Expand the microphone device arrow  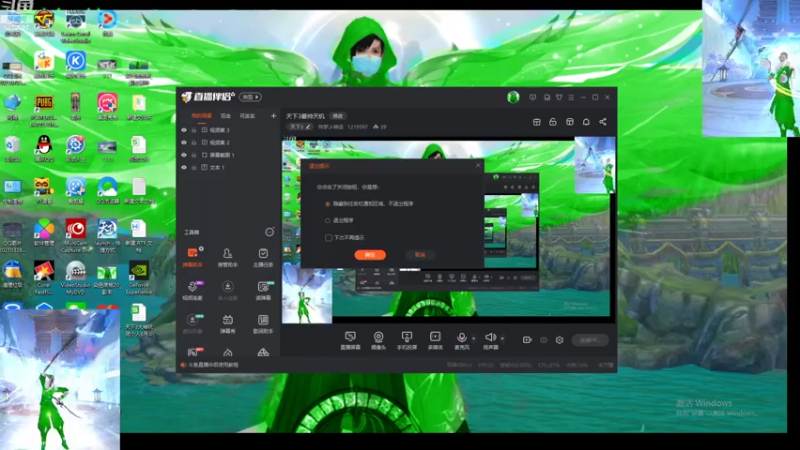point(473,338)
